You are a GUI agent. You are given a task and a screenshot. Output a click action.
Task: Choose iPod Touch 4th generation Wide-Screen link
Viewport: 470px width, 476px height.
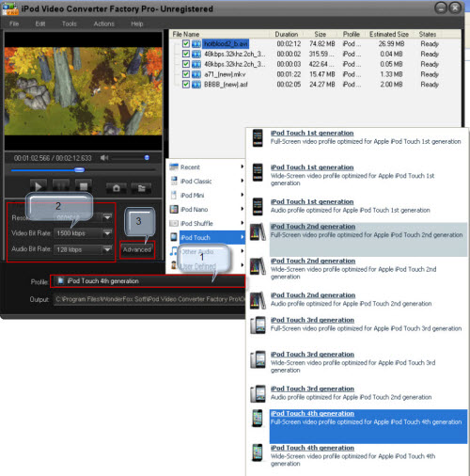tap(312, 448)
